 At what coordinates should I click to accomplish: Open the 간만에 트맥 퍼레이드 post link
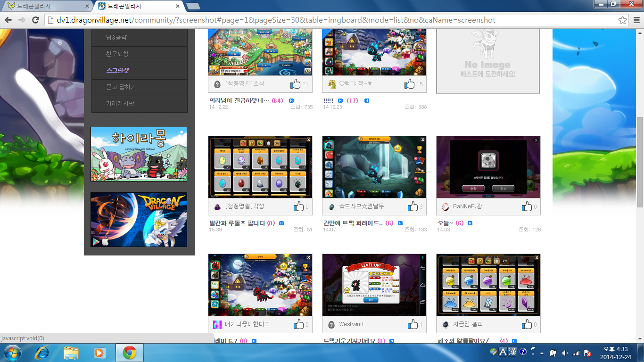tap(352, 223)
